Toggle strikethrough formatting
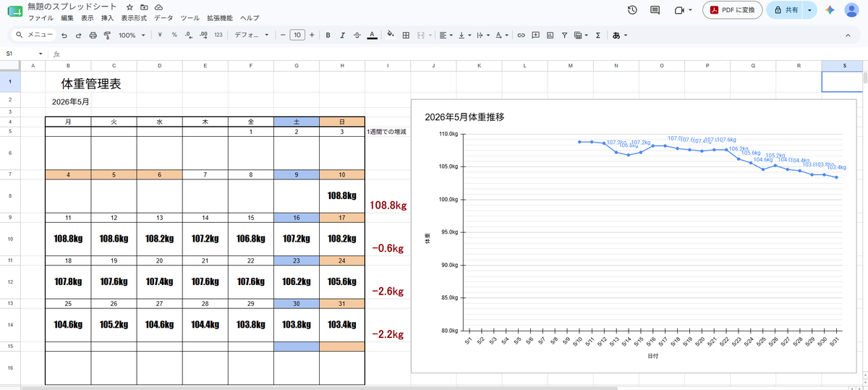Screen dimensions: 868x390 pos(357,35)
